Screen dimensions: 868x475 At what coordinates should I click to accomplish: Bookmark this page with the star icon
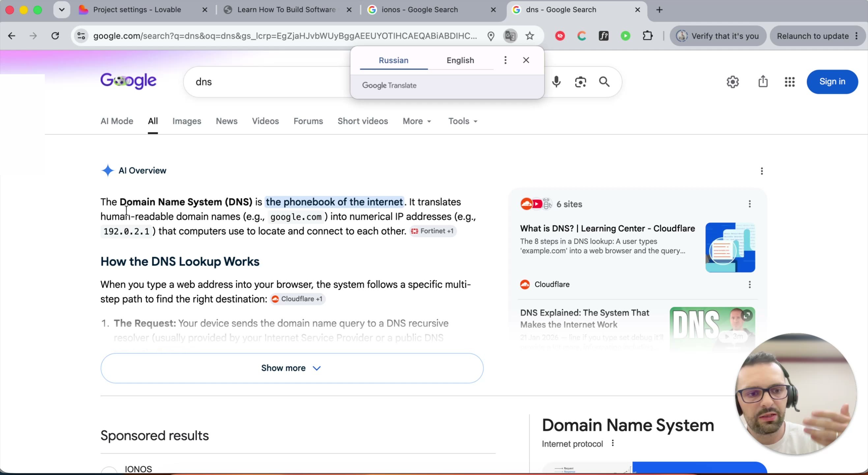(530, 36)
